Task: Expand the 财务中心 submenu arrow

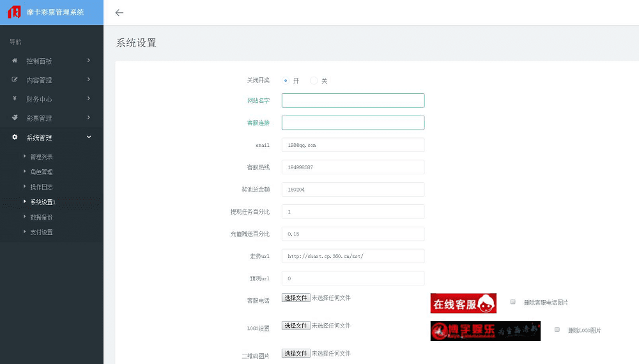Action: coord(89,99)
